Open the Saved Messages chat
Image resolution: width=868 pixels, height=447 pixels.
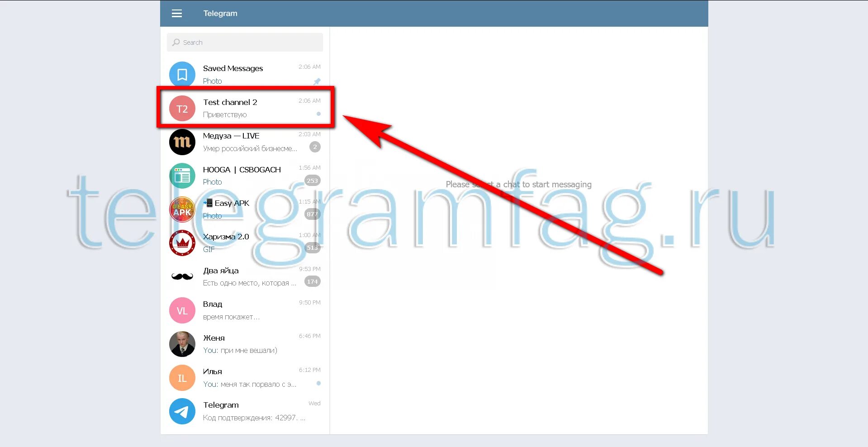tap(245, 74)
